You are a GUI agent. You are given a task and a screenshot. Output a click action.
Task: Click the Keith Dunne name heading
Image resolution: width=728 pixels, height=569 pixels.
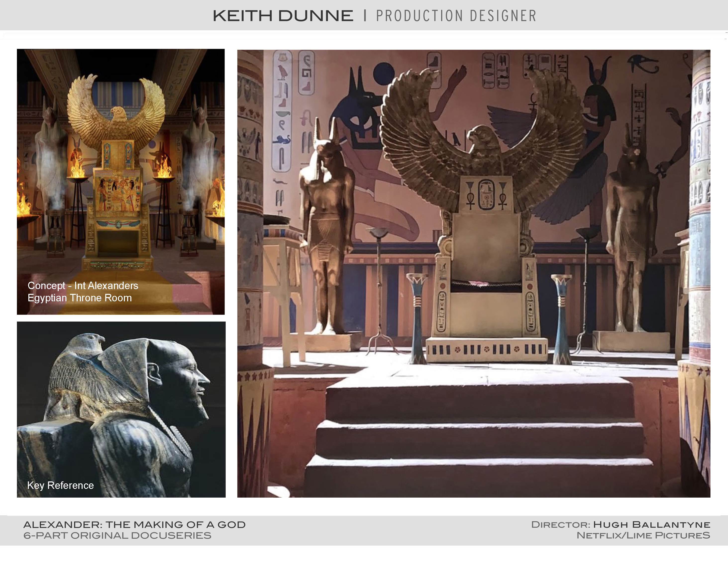283,16
